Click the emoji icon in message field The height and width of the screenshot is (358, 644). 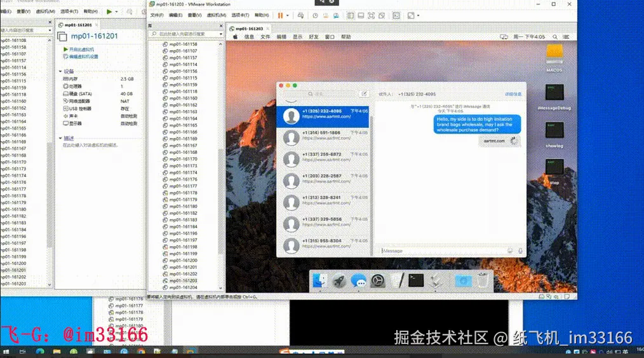pyautogui.click(x=510, y=251)
